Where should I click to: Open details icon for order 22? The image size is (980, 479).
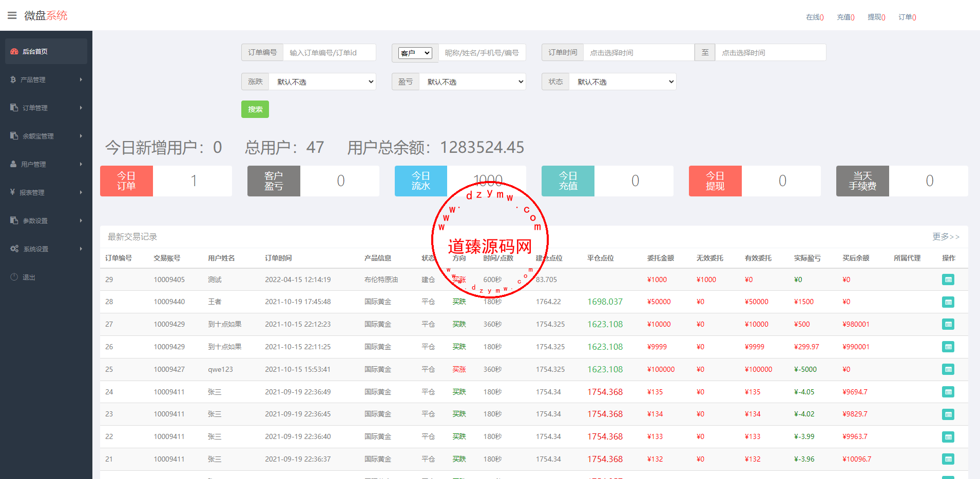(x=948, y=437)
